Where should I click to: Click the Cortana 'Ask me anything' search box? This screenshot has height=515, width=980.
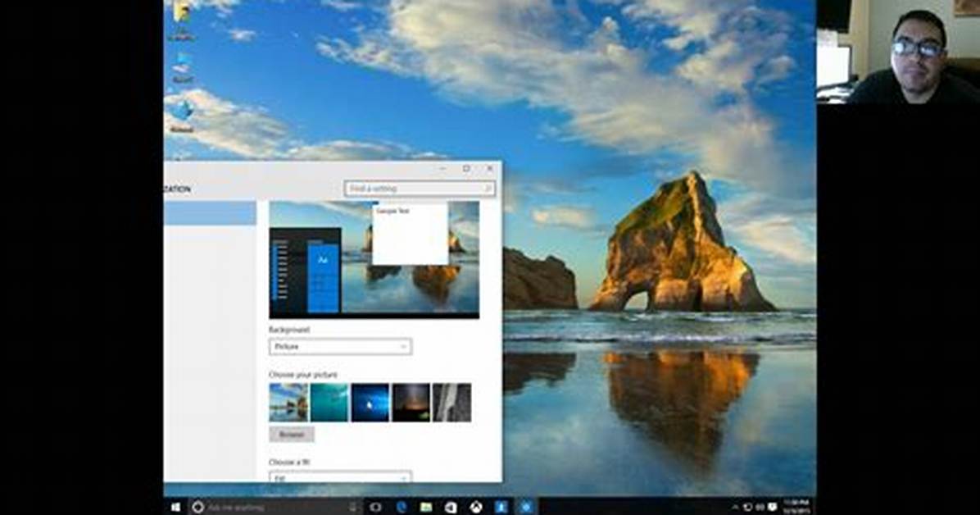tap(275, 507)
